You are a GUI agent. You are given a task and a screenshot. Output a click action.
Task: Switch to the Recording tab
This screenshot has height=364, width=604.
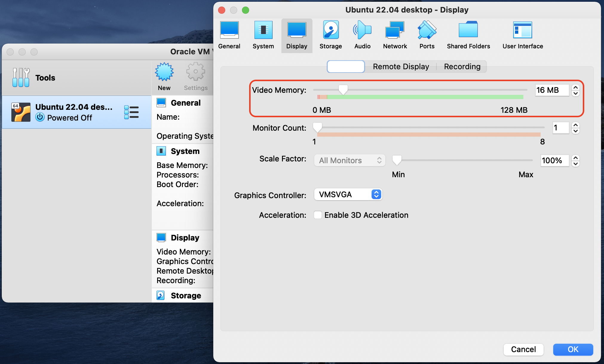pos(462,67)
